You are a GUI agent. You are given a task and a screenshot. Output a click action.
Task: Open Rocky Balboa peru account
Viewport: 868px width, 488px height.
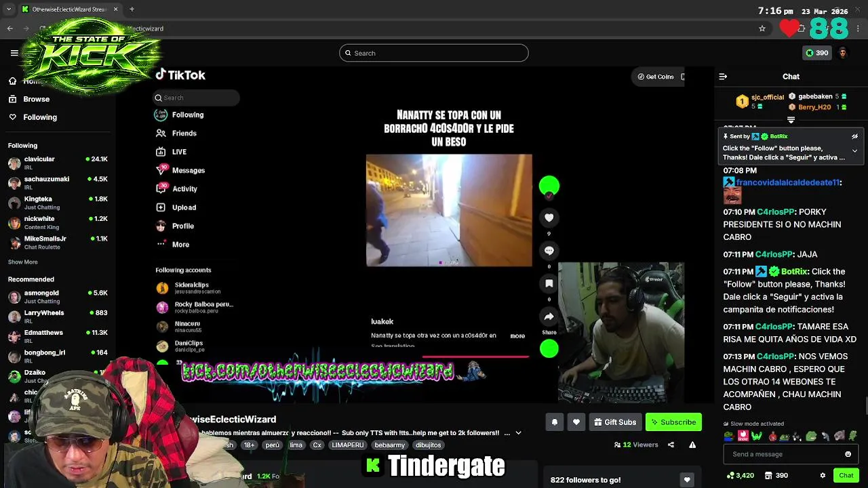pos(195,307)
